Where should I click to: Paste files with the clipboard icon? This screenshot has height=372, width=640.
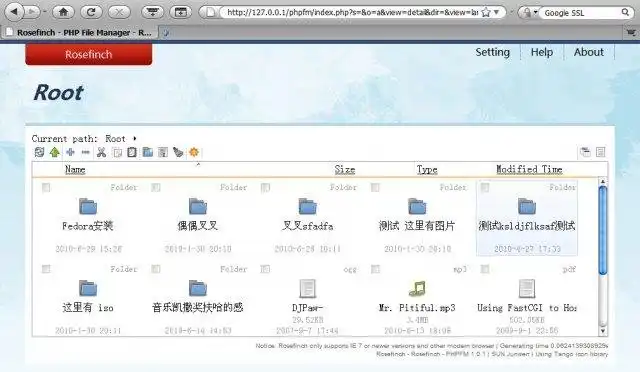point(132,152)
